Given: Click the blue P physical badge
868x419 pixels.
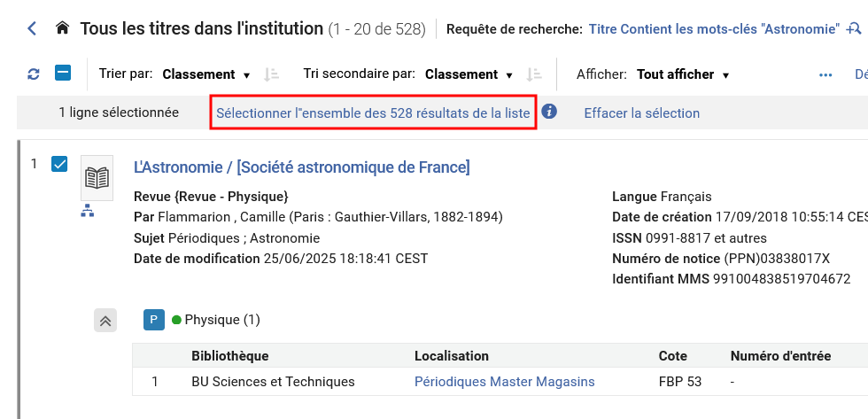Looking at the screenshot, I should click(x=154, y=320).
